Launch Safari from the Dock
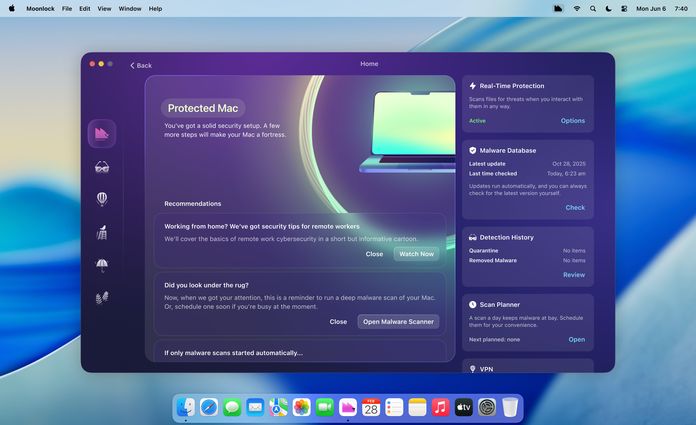The width and height of the screenshot is (696, 425). pyautogui.click(x=209, y=407)
